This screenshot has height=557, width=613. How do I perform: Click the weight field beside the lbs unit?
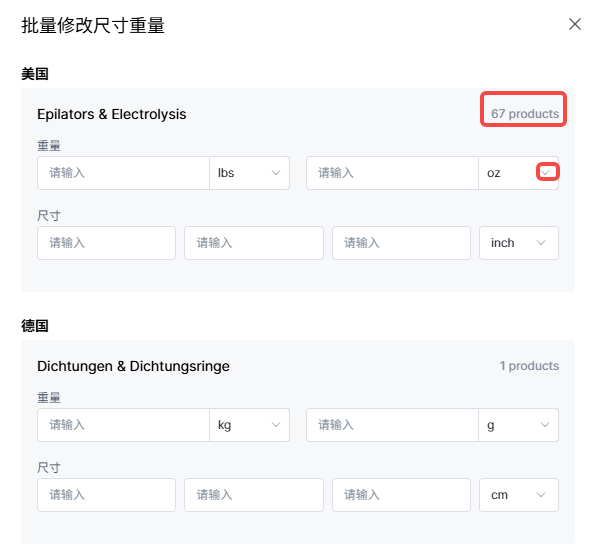click(x=123, y=173)
